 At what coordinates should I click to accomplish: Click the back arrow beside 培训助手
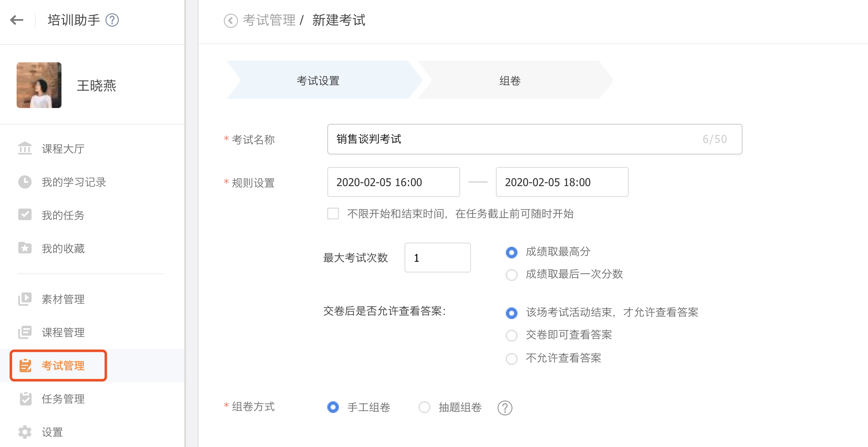(x=17, y=20)
